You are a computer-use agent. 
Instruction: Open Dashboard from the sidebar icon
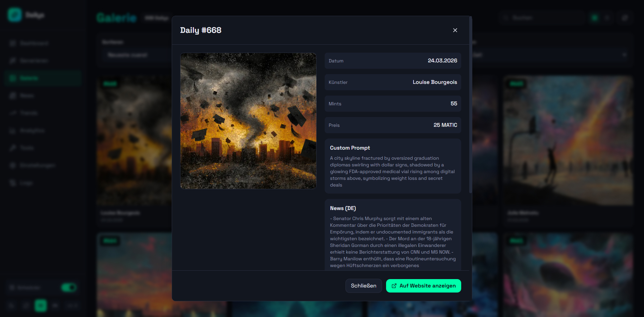[13, 43]
